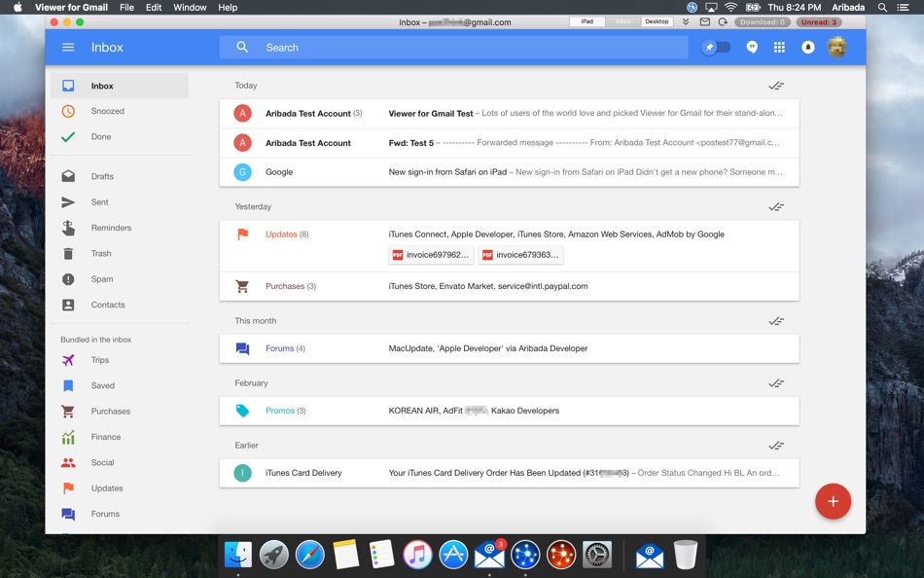Screen dimensions: 924x578
Task: Expand the title bar double-chevron menu
Action: click(686, 21)
